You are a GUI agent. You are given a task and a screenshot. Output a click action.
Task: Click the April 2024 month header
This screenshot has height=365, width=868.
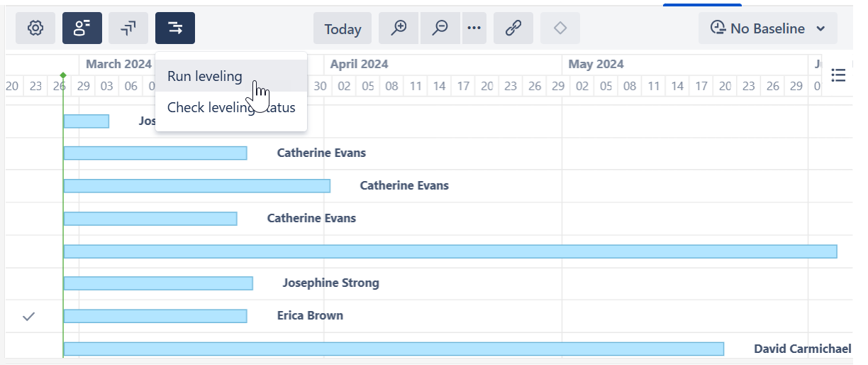360,64
